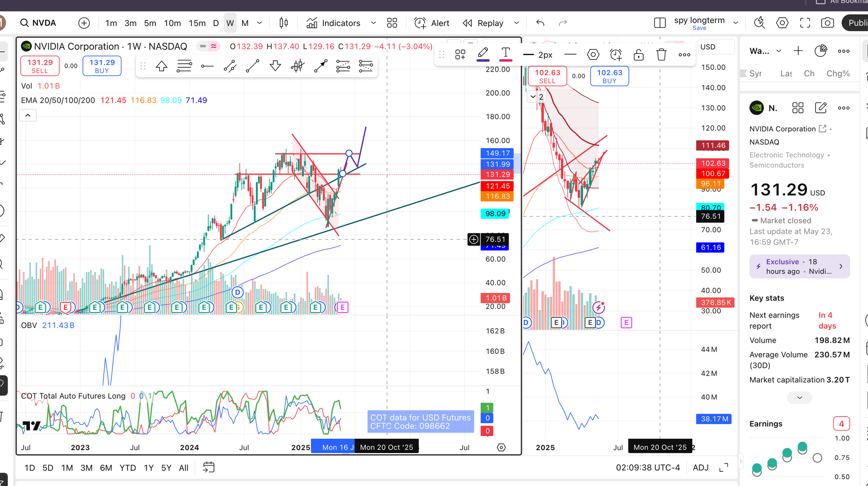Open the spy longterm layout dropdown

point(736,23)
